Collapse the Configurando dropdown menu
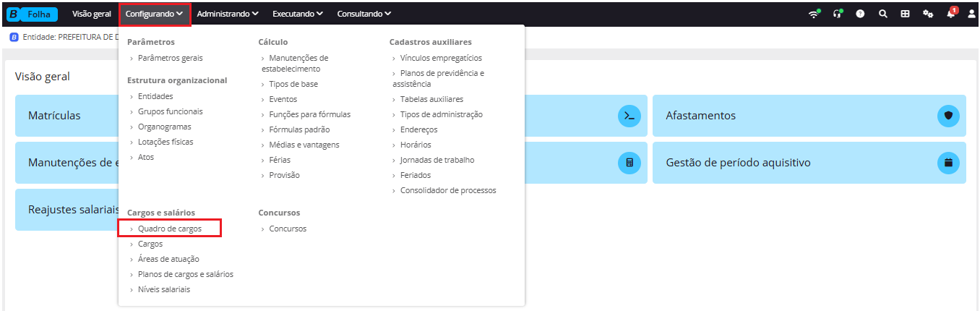This screenshot has height=311, width=980. click(155, 14)
